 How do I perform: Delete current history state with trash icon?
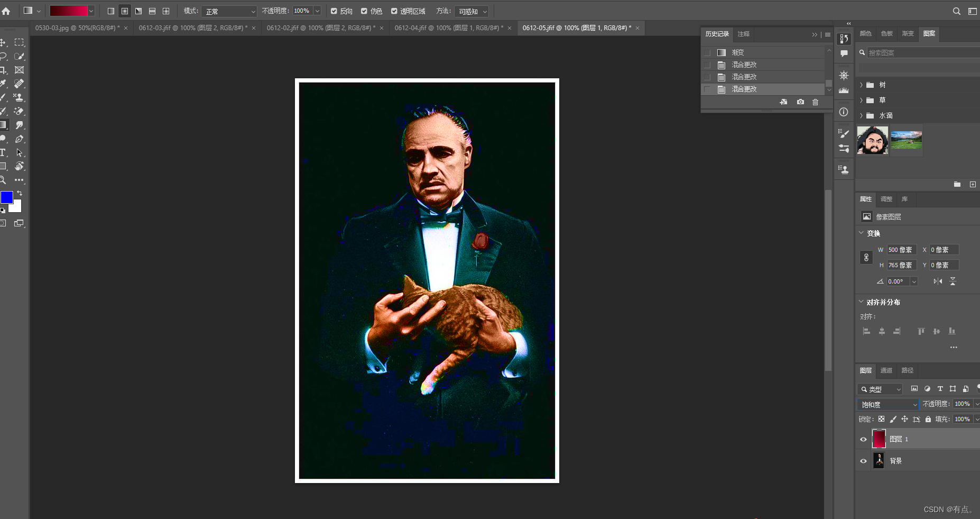pos(815,102)
